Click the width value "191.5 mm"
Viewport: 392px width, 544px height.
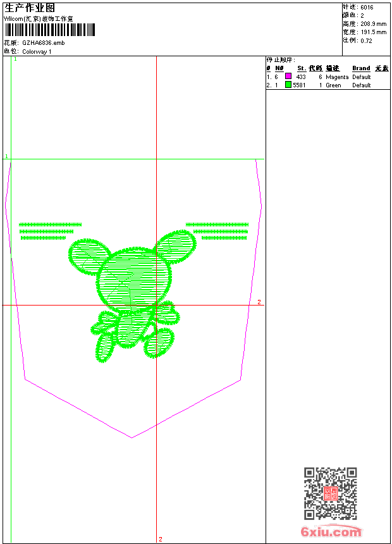tap(373, 32)
